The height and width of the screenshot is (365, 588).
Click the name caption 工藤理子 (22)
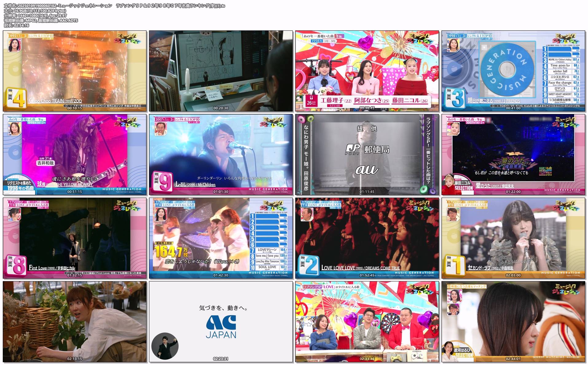(336, 100)
